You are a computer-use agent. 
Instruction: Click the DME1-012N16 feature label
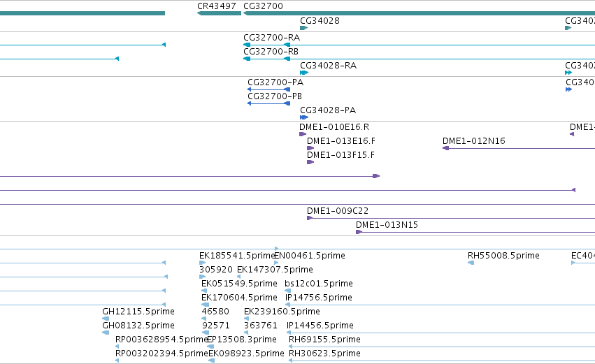point(474,140)
